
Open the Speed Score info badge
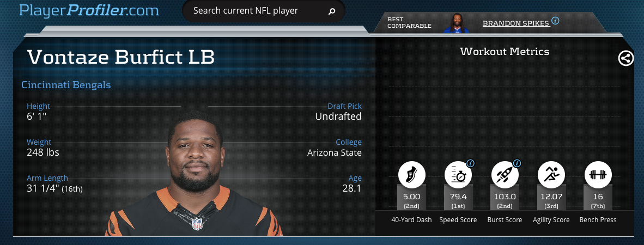point(471,163)
